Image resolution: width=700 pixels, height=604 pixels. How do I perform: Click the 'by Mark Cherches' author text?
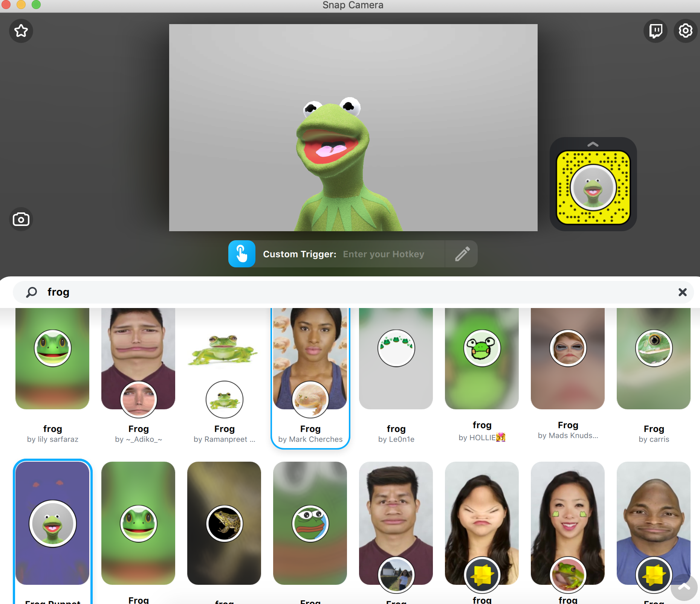click(310, 439)
